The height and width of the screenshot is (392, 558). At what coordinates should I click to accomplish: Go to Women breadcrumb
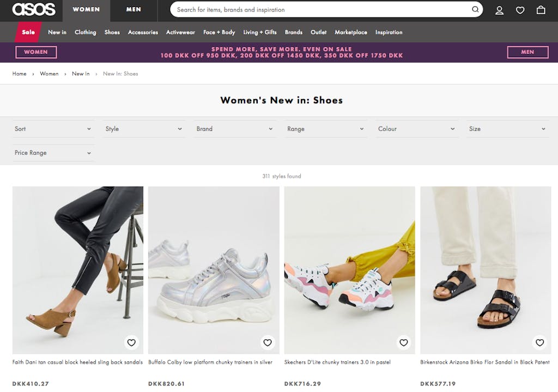[49, 74]
